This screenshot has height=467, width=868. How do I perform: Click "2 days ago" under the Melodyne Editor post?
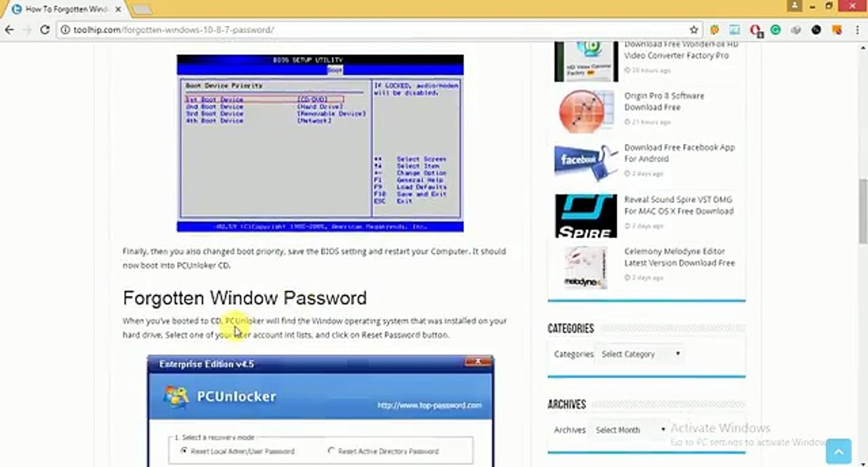644,278
